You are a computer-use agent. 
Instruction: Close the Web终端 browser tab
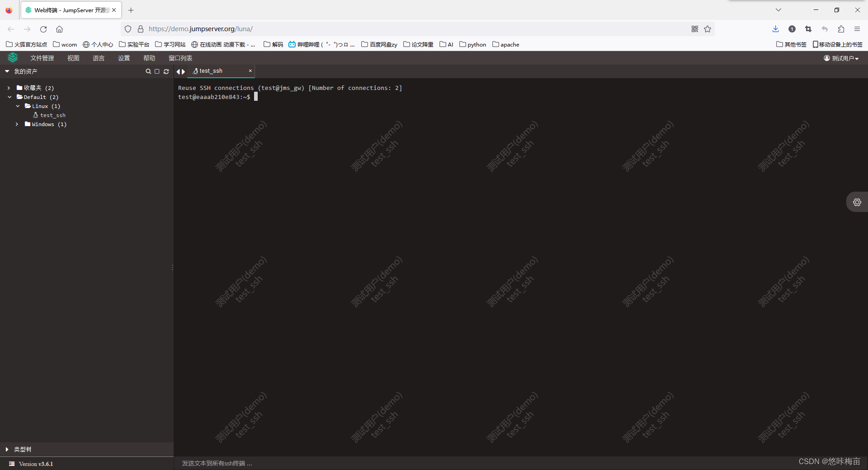click(114, 10)
